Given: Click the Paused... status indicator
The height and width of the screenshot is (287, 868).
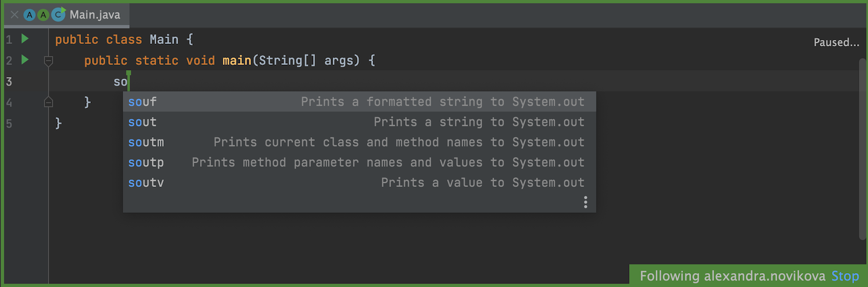Looking at the screenshot, I should coord(836,42).
